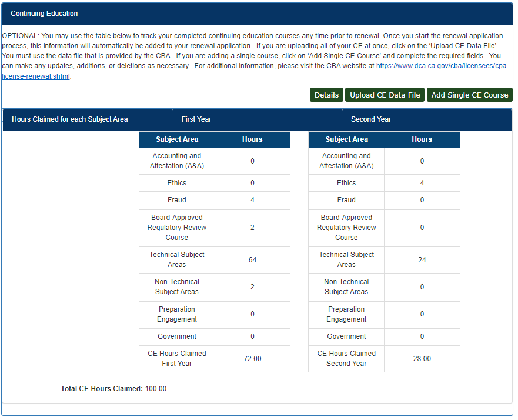Select First Year Non-Technical Subject Areas cell

177,287
